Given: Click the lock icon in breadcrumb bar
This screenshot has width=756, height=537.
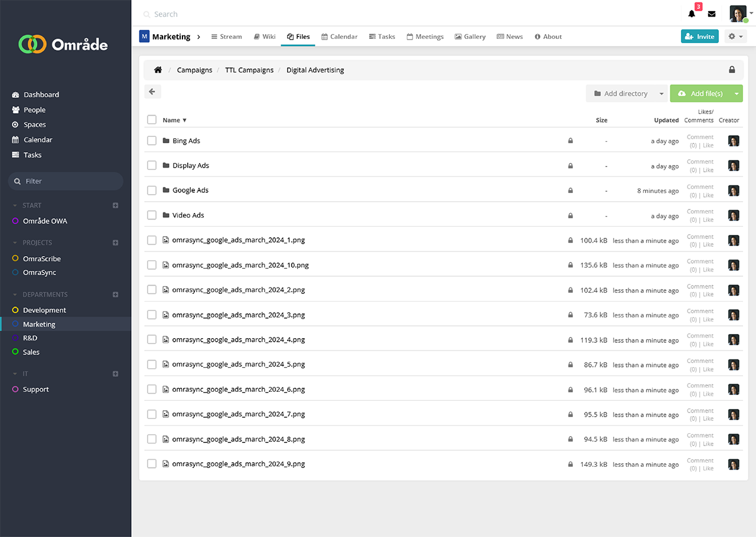Looking at the screenshot, I should 732,70.
